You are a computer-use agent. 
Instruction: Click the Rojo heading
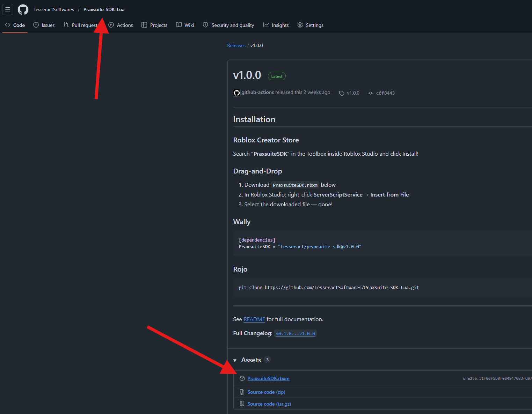[240, 269]
